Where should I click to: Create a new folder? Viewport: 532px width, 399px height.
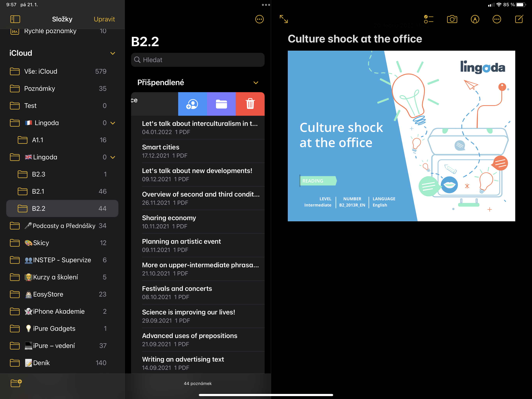click(16, 383)
